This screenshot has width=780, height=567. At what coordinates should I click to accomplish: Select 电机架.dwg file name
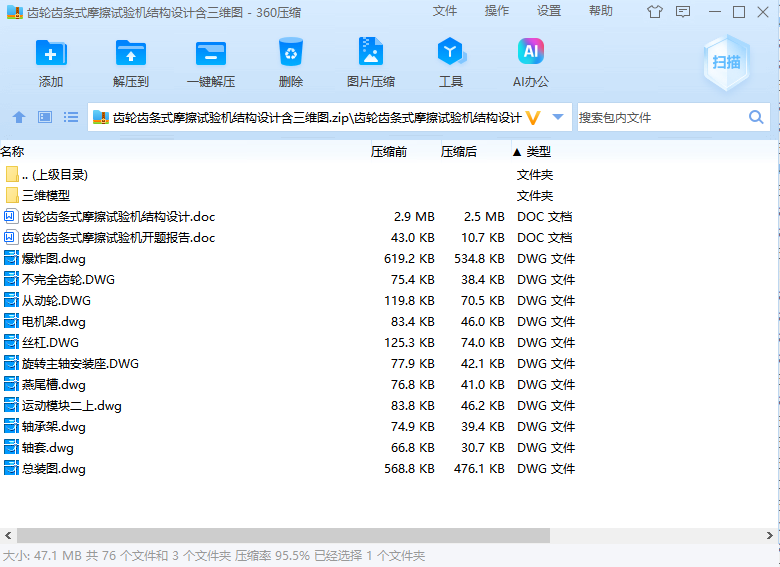pos(54,322)
